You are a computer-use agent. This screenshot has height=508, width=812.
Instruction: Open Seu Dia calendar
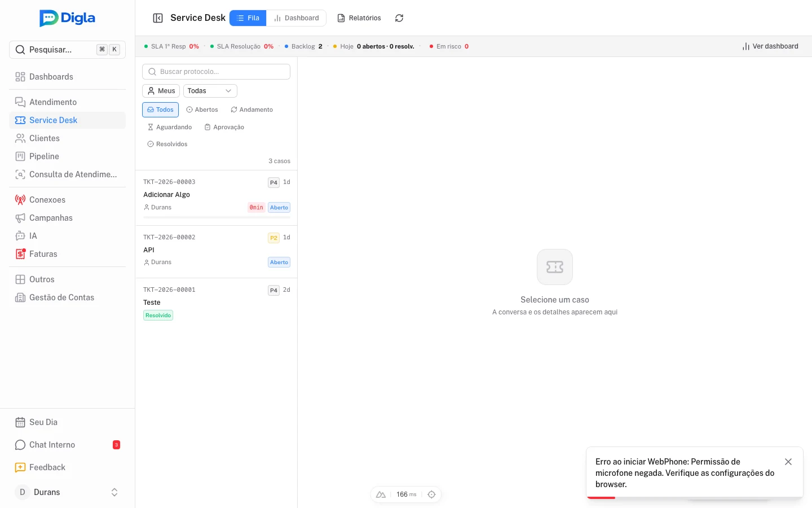[68, 422]
